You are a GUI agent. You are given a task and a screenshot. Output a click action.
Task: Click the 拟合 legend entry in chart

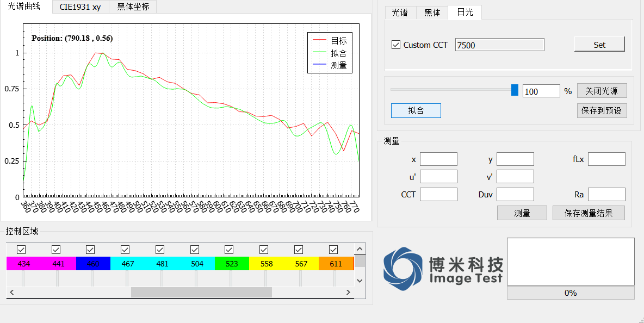330,53
